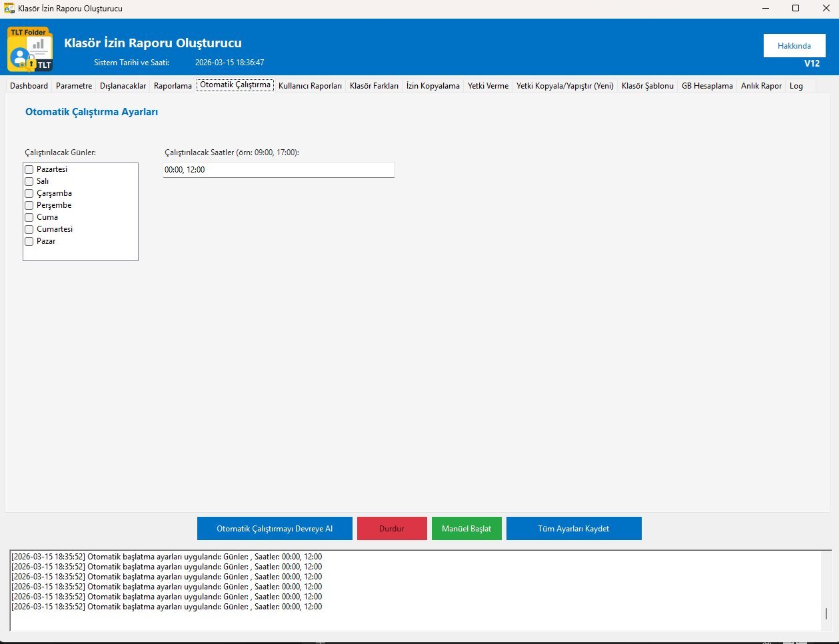839x644 pixels.
Task: Select the Cuma day checkbox
Action: click(29, 218)
